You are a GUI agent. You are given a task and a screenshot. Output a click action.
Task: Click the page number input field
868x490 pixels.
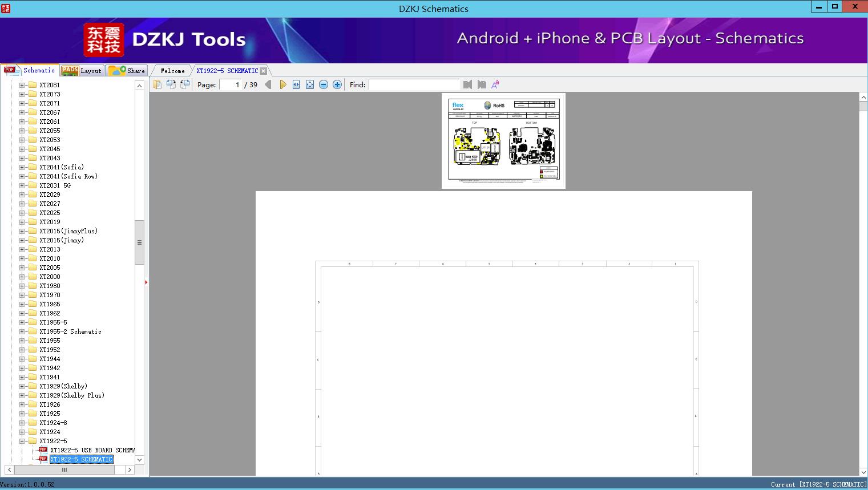point(230,84)
